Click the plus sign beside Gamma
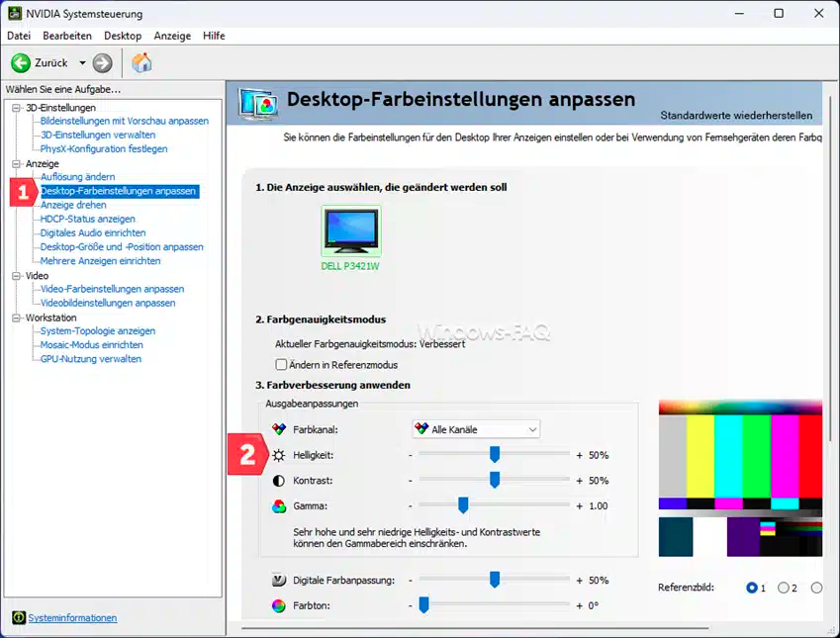 click(579, 506)
